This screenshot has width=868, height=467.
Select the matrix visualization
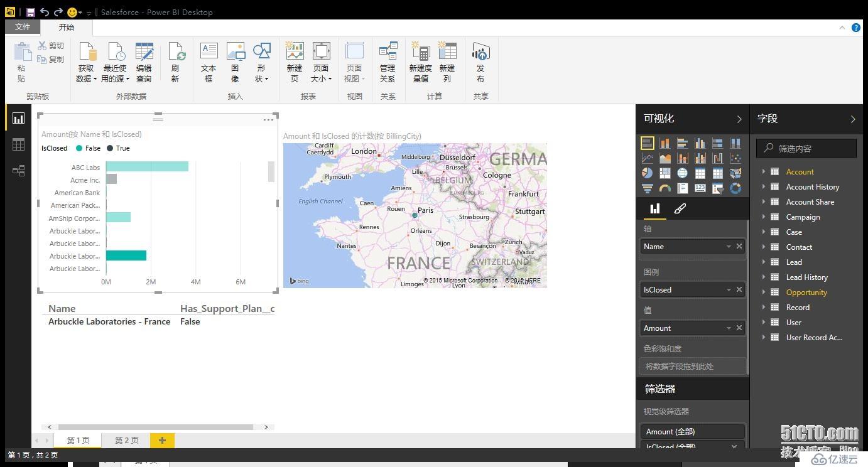717,173
